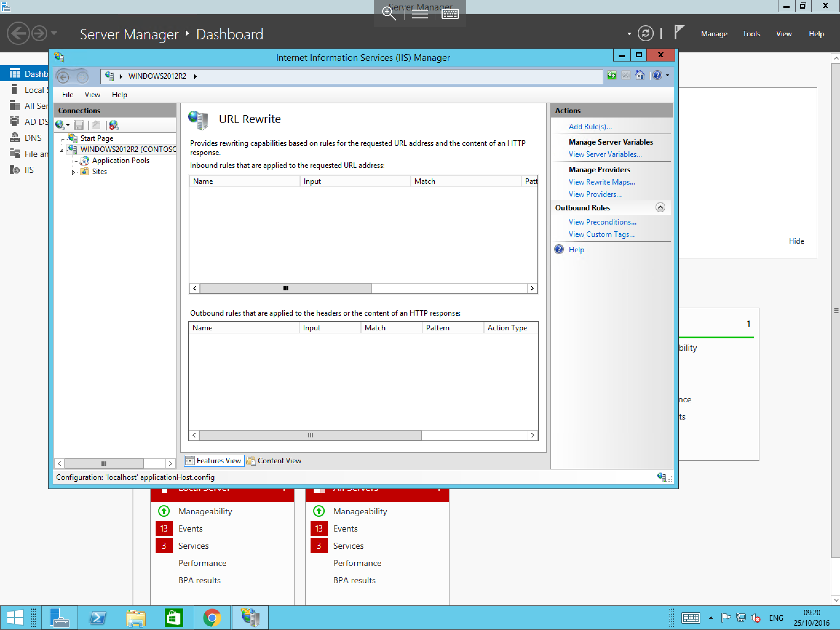Click View Providers... link
Viewport: 840px width, 630px height.
coord(595,194)
